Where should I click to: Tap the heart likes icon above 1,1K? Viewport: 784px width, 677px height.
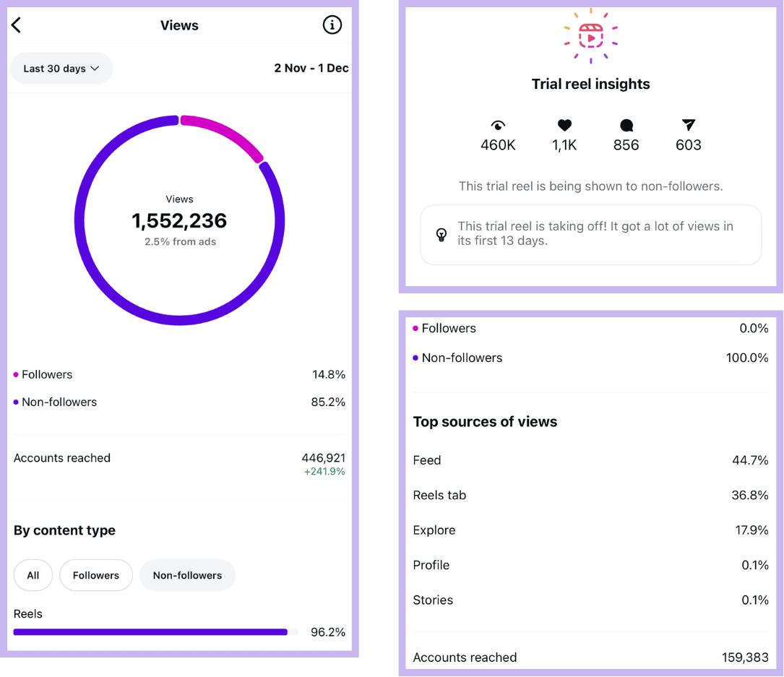pos(564,126)
